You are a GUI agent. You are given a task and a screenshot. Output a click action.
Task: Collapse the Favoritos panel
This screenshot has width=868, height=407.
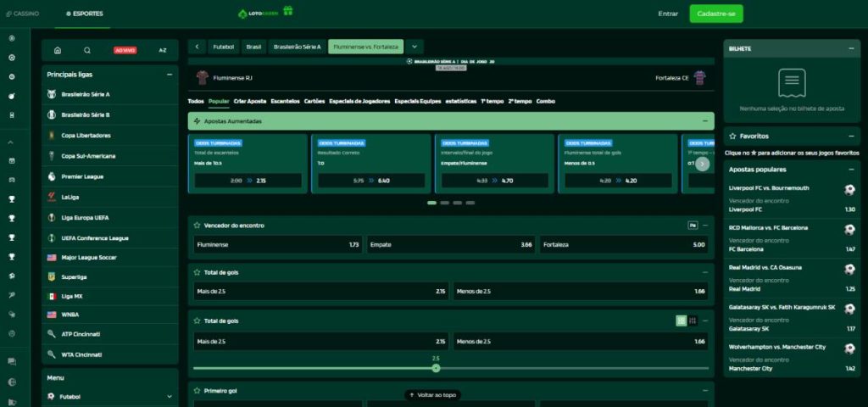tap(851, 136)
